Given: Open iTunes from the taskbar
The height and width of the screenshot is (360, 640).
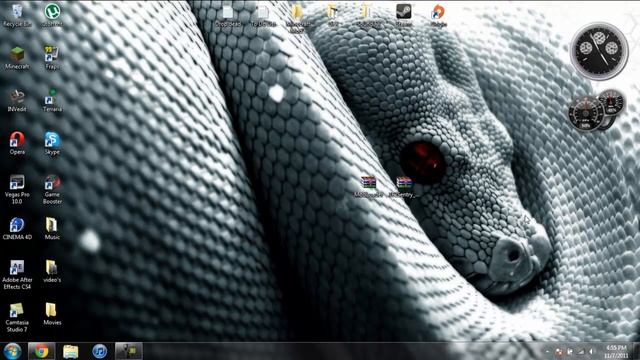Looking at the screenshot, I should pos(99,351).
